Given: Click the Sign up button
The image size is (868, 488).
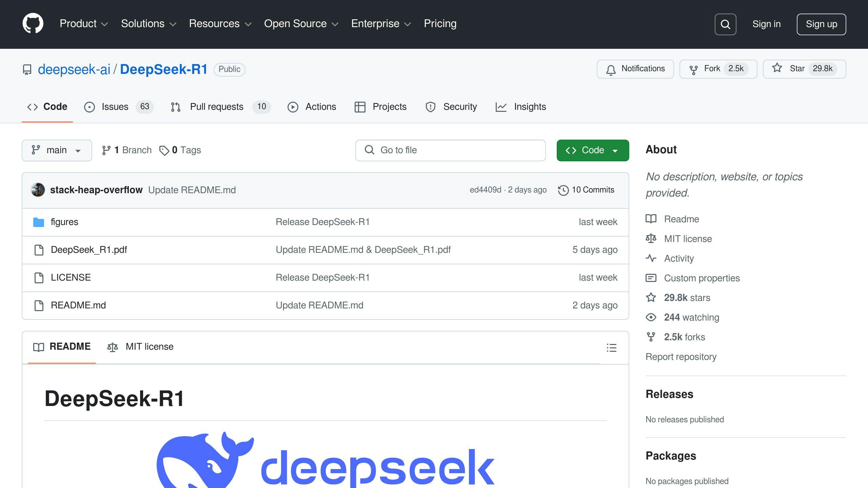Looking at the screenshot, I should coord(821,24).
